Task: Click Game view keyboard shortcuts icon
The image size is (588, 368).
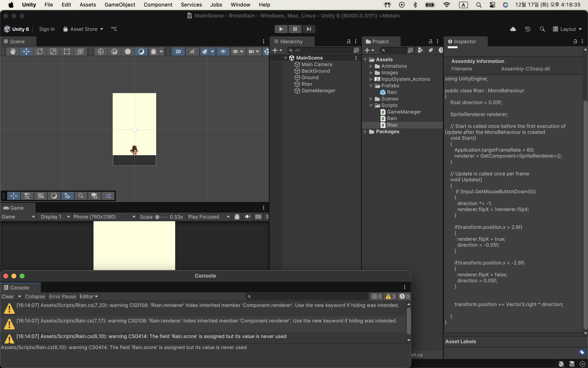Action: coord(258,217)
